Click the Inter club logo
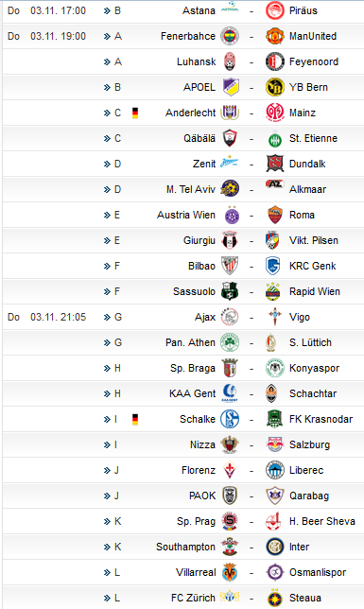 point(275,547)
